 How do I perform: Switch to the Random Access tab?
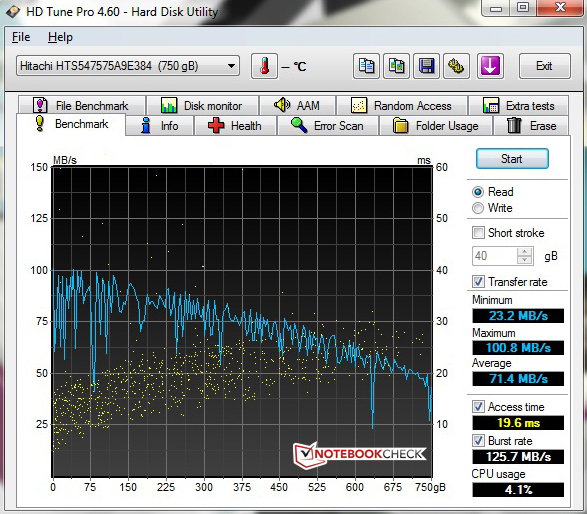[402, 106]
